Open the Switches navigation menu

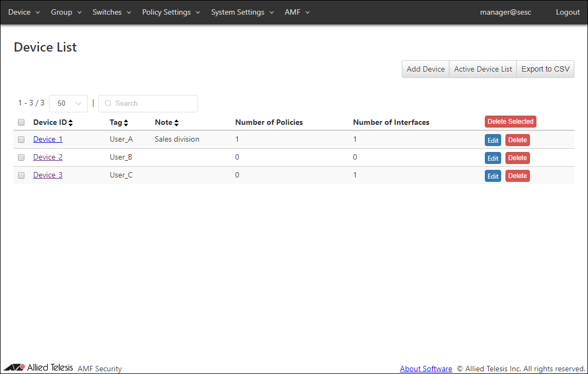(112, 12)
